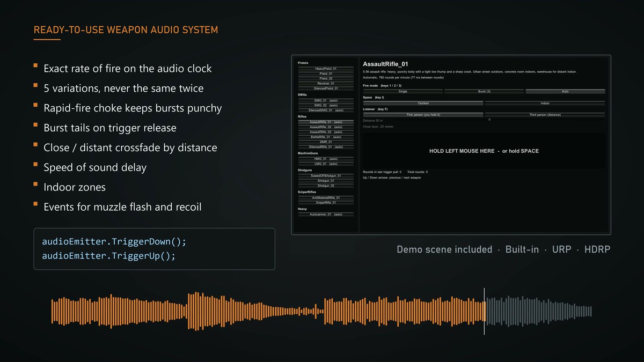644x362 pixels.
Task: Choose the Shotgun_02 weapon
Action: 326,186
